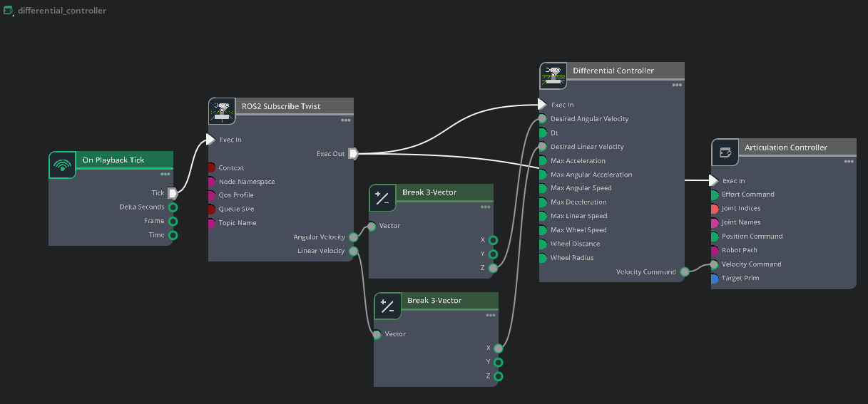The width and height of the screenshot is (868, 404).
Task: Click the Dt input port
Action: 543,133
